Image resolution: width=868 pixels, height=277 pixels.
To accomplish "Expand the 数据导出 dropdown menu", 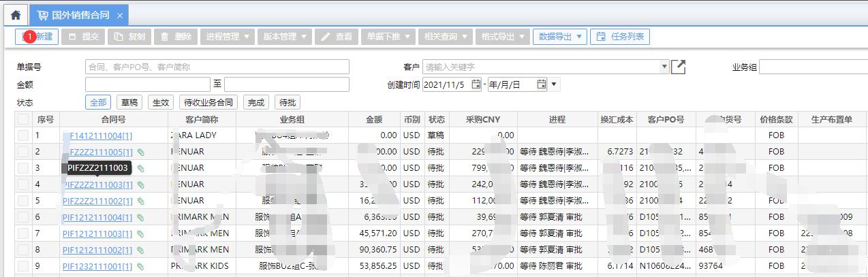I will (x=559, y=37).
